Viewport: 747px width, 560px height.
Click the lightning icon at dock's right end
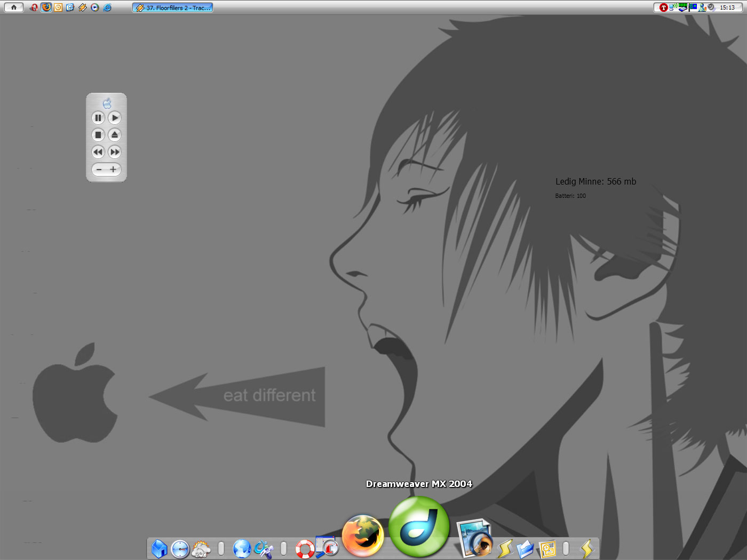(587, 549)
